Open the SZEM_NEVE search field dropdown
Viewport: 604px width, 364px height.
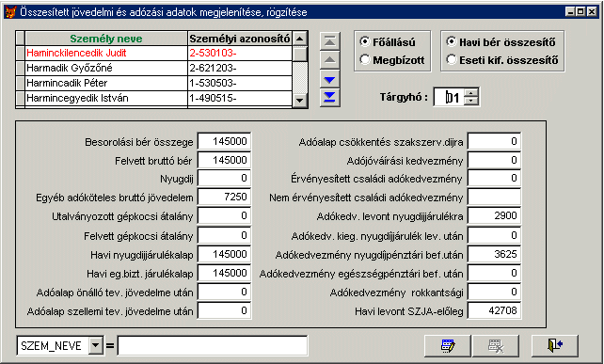(96, 345)
